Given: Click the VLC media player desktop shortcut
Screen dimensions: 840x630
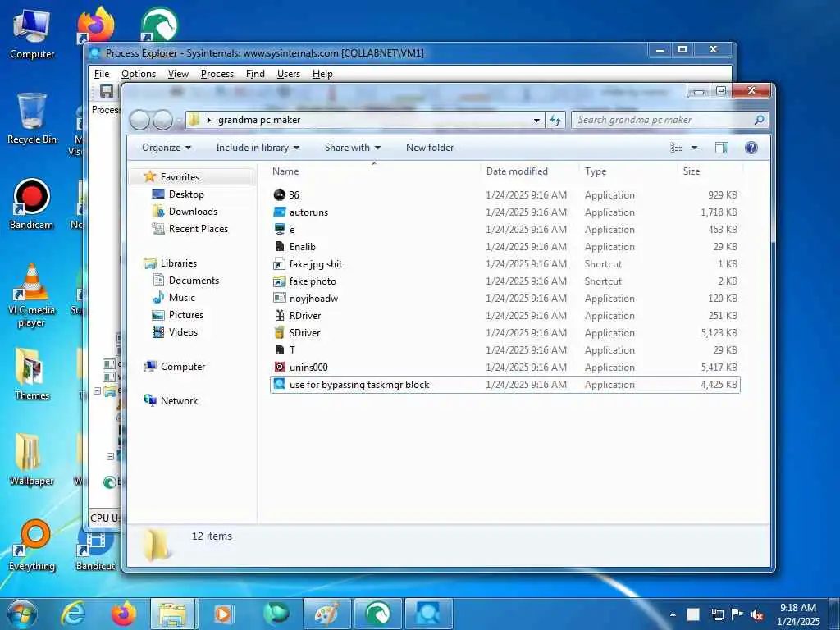Looking at the screenshot, I should click(32, 295).
